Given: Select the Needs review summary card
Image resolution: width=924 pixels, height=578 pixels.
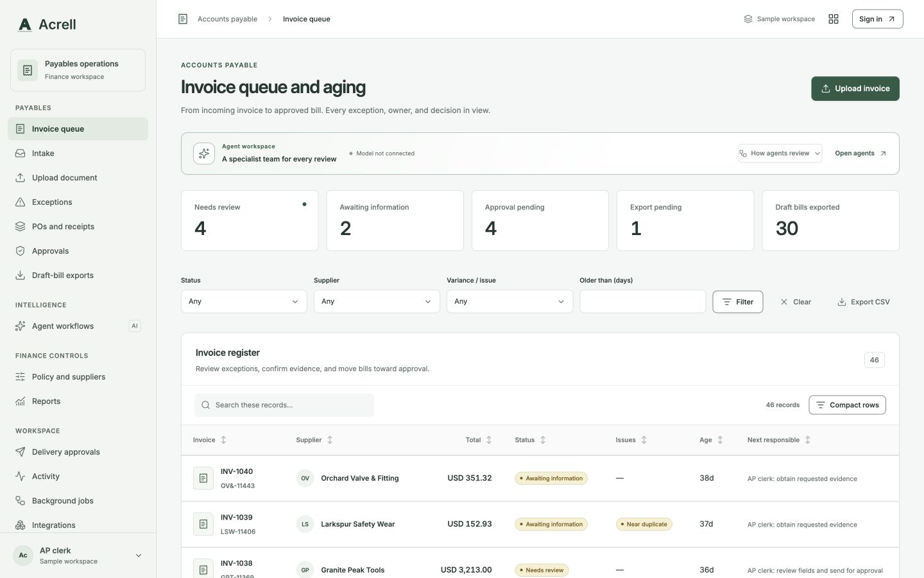Looking at the screenshot, I should (x=250, y=220).
